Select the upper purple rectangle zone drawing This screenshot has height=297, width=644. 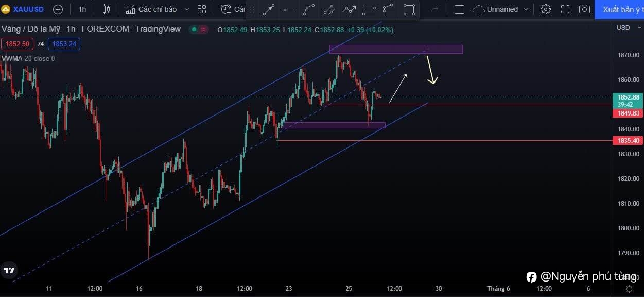[396, 49]
